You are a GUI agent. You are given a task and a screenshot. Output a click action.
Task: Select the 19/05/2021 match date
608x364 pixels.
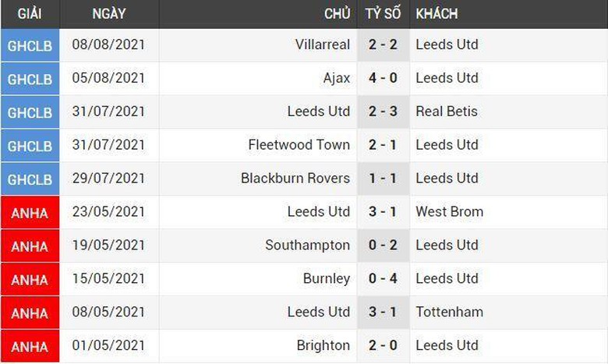click(108, 246)
